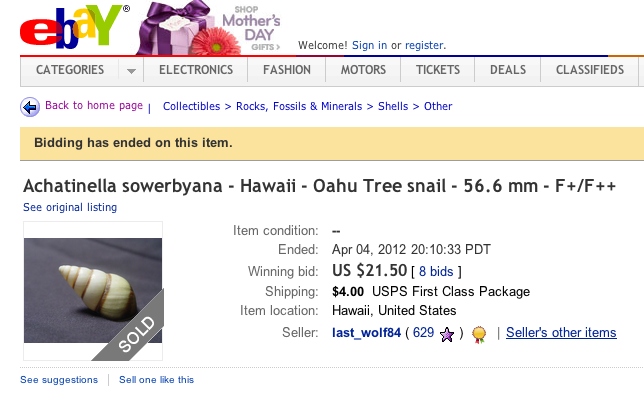View the 8 bids history link

[440, 271]
